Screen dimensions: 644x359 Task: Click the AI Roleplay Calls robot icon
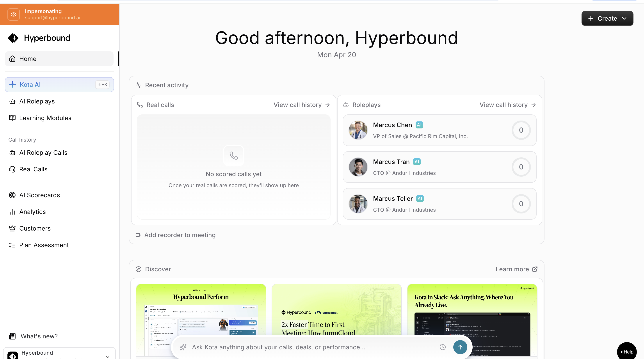pos(12,153)
